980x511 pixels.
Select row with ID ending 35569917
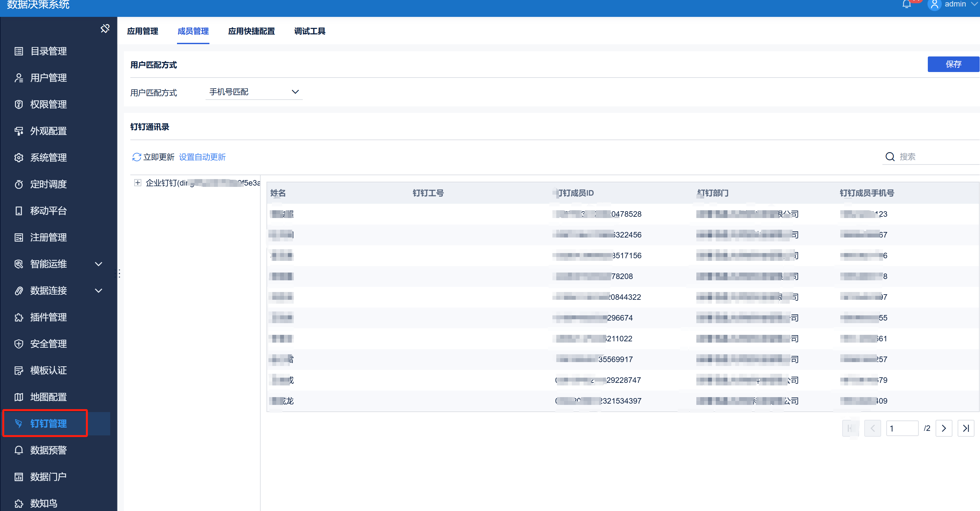(x=623, y=359)
